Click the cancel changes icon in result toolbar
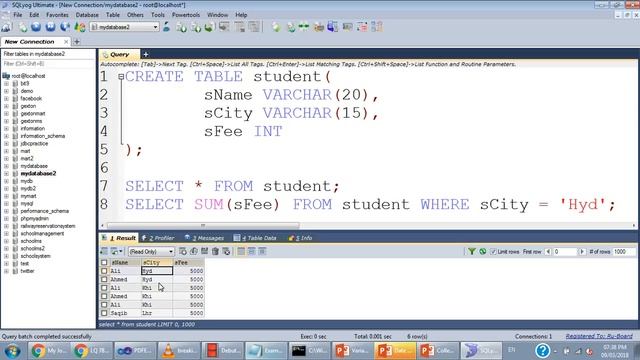The width and height of the screenshot is (640, 360). pyautogui.click(x=226, y=251)
